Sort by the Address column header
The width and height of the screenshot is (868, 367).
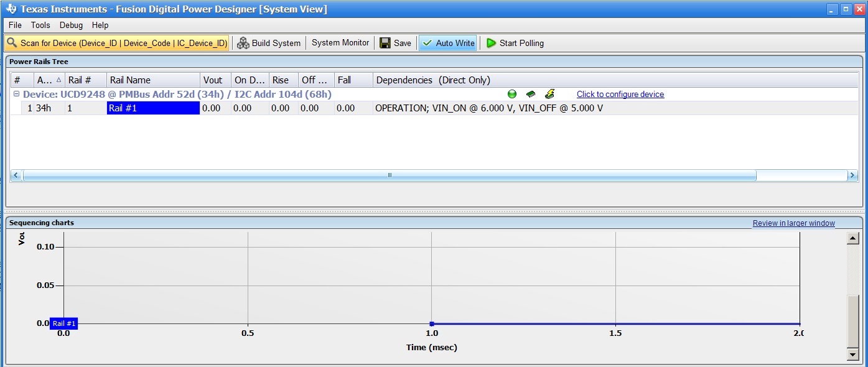click(x=49, y=80)
